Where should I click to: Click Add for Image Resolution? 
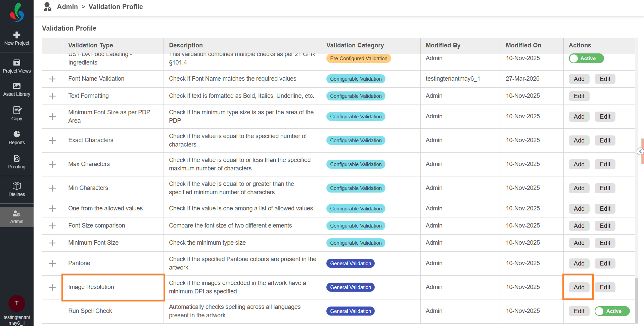579,287
